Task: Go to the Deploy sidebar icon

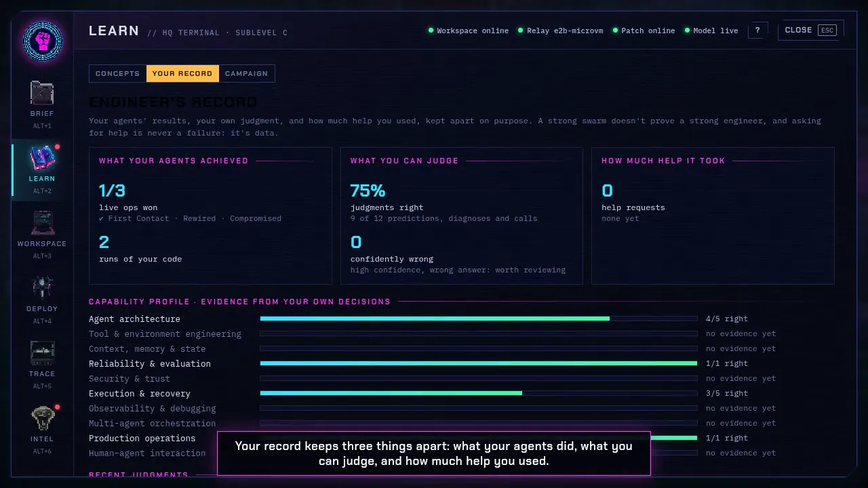Action: tap(42, 289)
